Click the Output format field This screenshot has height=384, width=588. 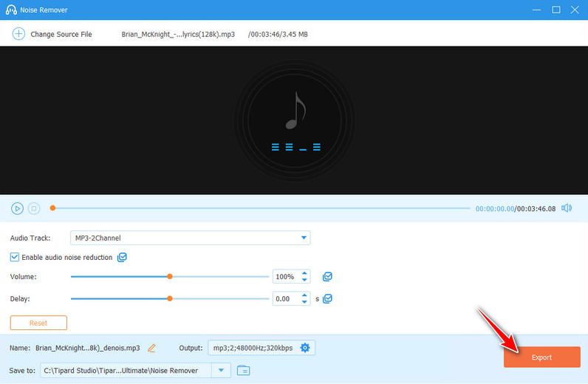coord(261,348)
